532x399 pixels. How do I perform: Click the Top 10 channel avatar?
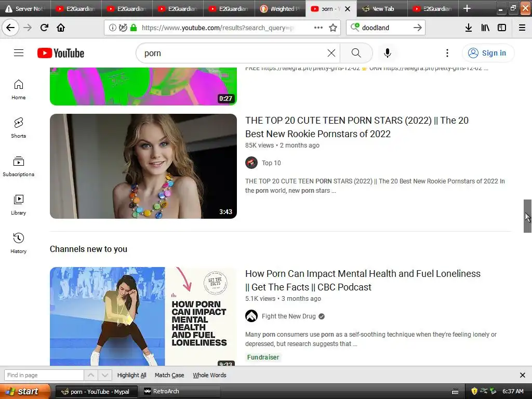click(x=251, y=163)
